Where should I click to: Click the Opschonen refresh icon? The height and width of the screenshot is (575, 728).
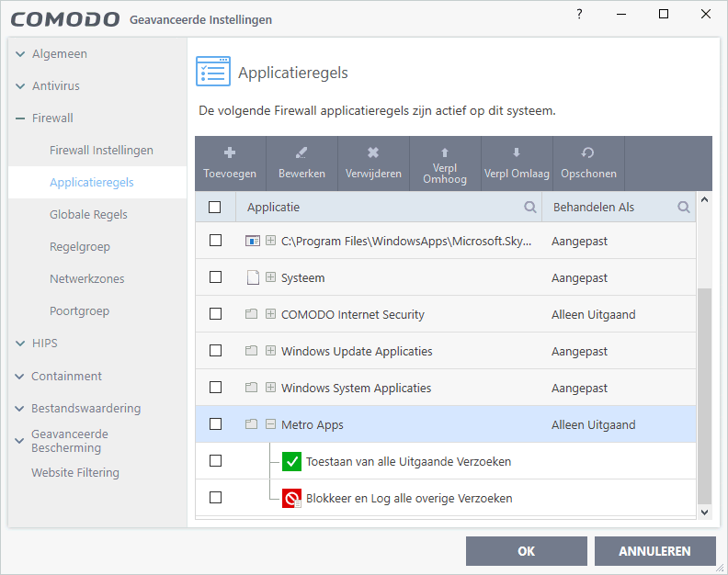point(587,152)
